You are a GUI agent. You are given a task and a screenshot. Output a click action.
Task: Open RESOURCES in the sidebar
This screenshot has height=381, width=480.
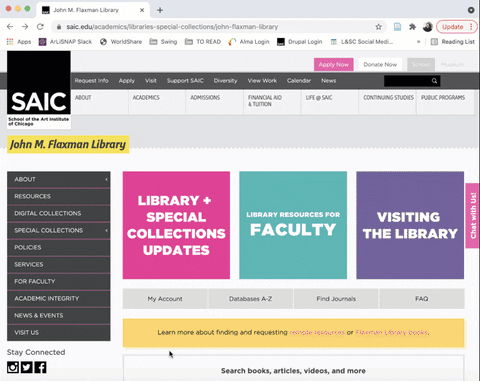[x=59, y=196]
